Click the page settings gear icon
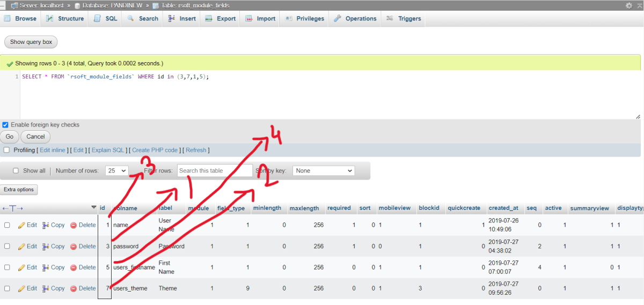The width and height of the screenshot is (644, 305). [629, 5]
